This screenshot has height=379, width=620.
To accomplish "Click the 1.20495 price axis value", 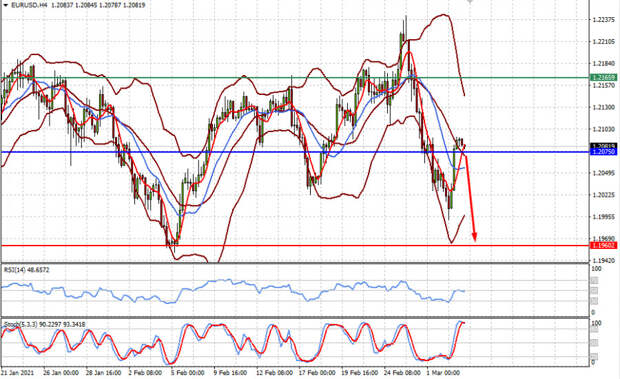I will pyautogui.click(x=604, y=173).
